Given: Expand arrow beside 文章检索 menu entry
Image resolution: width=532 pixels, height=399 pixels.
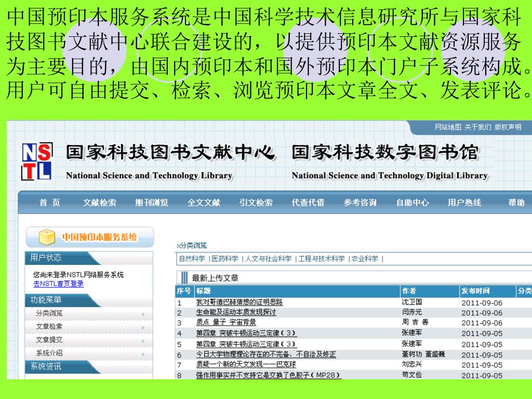Looking at the screenshot, I should pyautogui.click(x=143, y=328).
